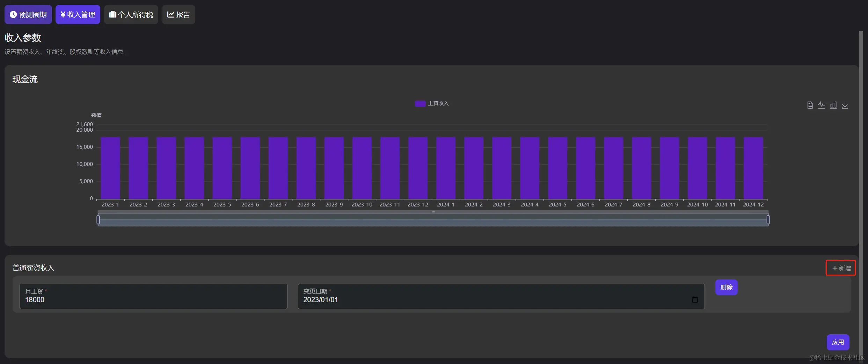Click the 2023-12 axis label

pyautogui.click(x=418, y=205)
